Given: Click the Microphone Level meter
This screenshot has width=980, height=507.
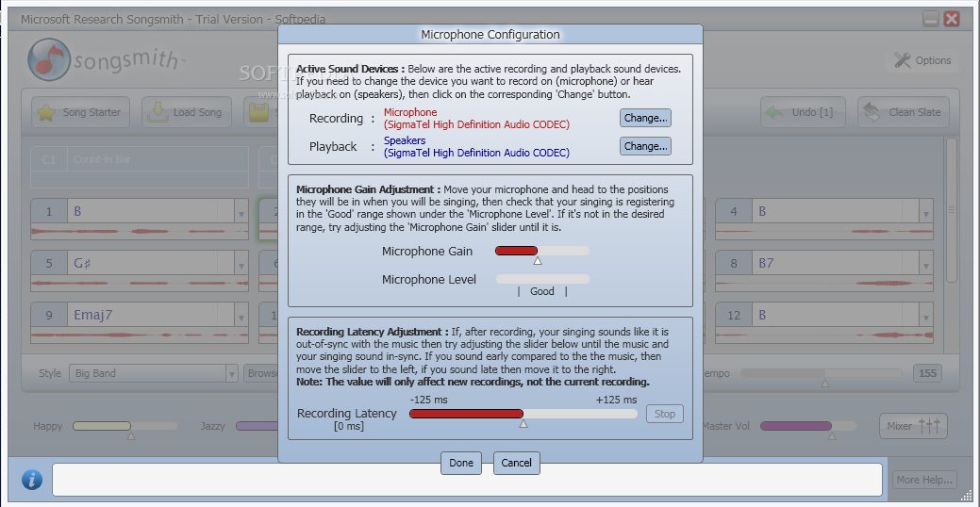Looking at the screenshot, I should [x=541, y=279].
